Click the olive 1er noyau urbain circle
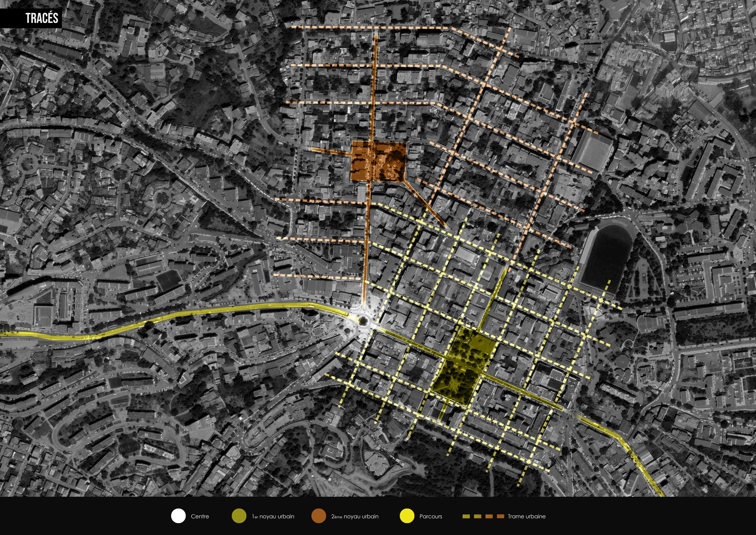Viewport: 756px width, 535px height. click(239, 516)
